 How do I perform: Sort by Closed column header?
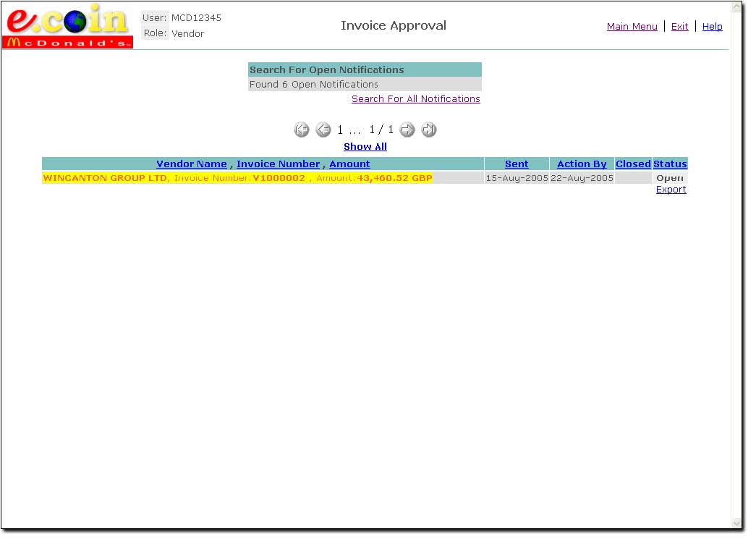tap(633, 164)
